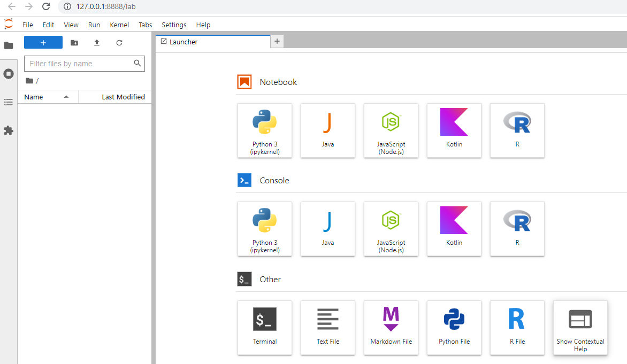This screenshot has height=364, width=627.
Task: Click the Filter files by name field
Action: coord(85,64)
